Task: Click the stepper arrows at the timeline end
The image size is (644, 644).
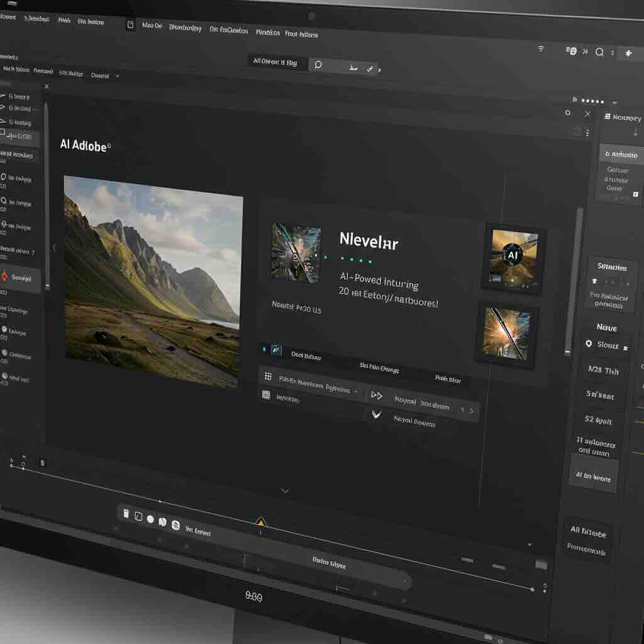Action: [x=545, y=588]
